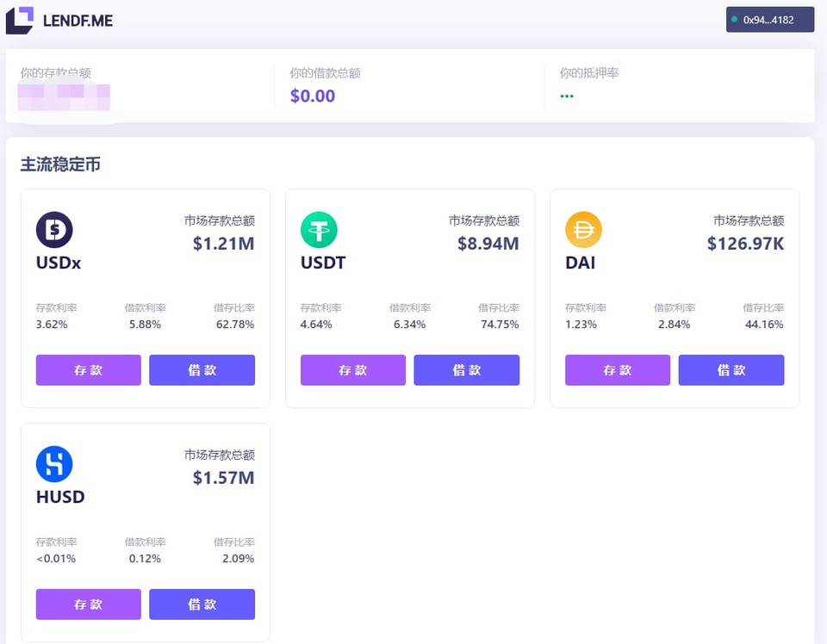Select the HUSD token icon

pyautogui.click(x=55, y=464)
